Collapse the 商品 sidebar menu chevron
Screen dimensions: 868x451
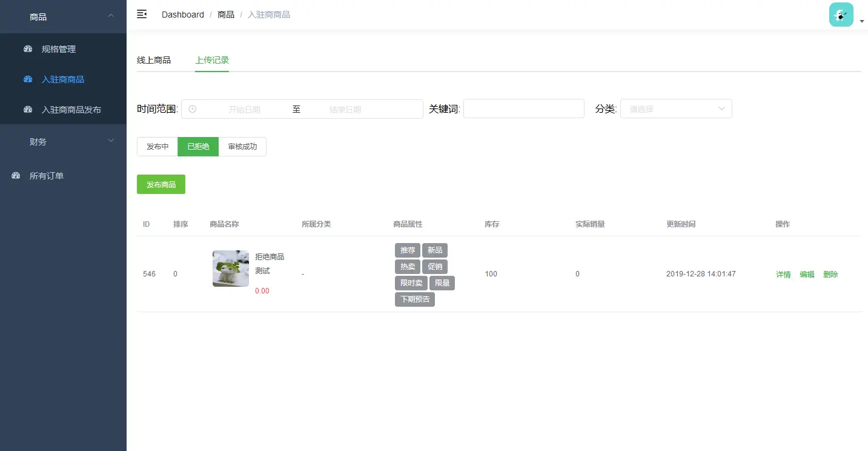pyautogui.click(x=111, y=15)
